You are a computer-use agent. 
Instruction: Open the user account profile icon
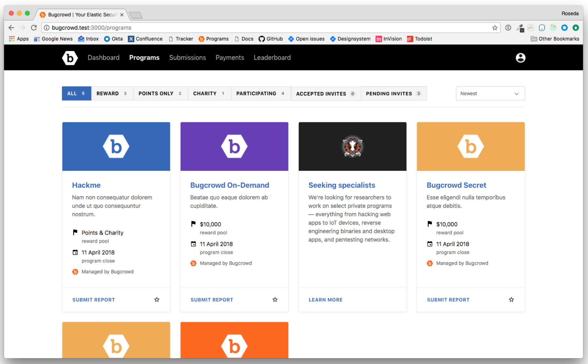pos(521,58)
